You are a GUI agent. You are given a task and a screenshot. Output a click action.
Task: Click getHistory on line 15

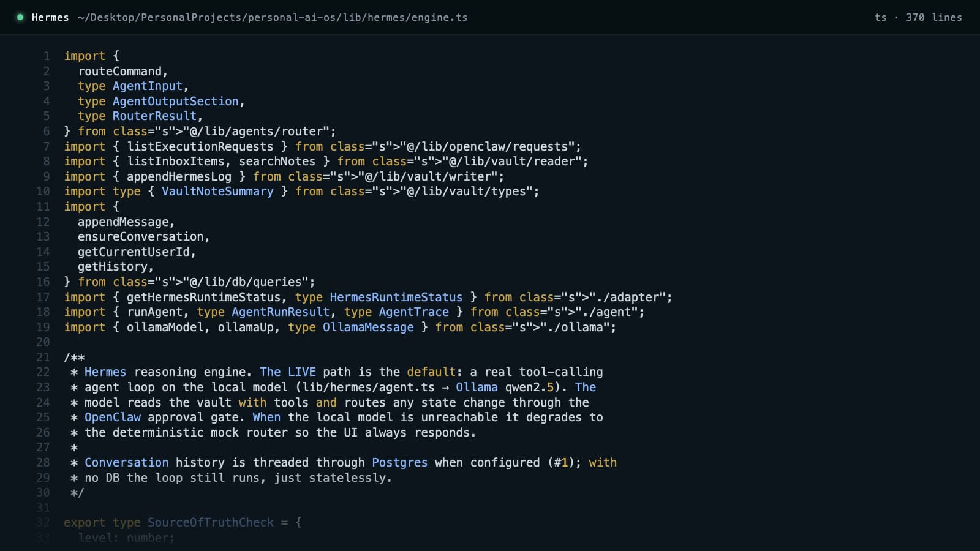coord(113,266)
